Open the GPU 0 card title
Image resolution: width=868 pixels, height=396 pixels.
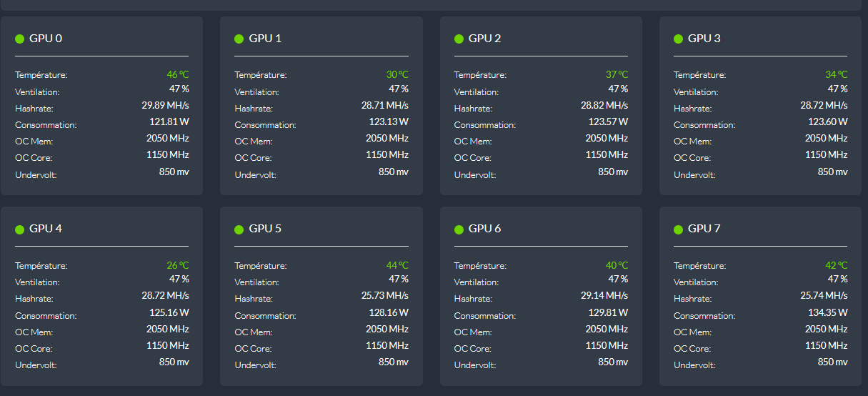[x=46, y=39]
